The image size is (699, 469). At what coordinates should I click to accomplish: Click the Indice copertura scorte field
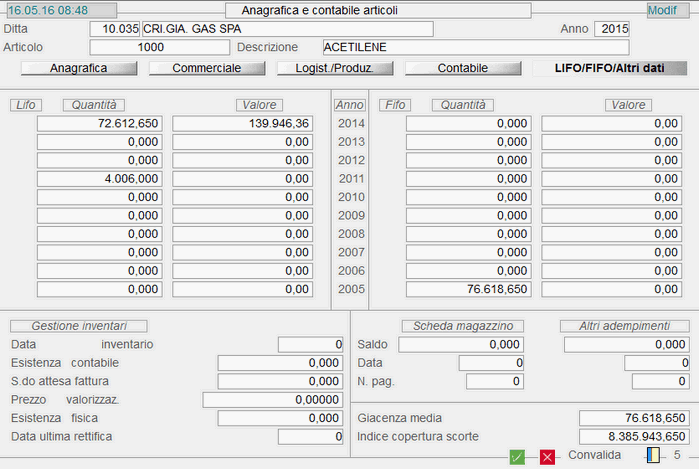[633, 437]
